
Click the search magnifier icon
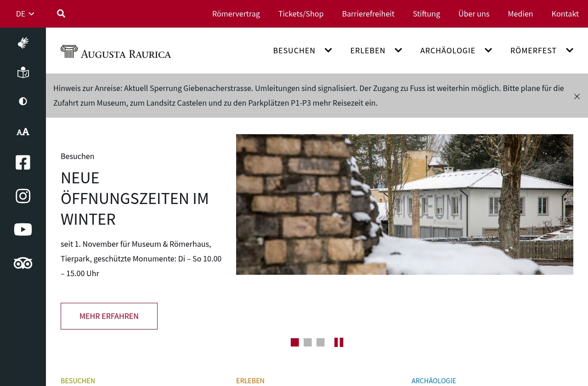pyautogui.click(x=61, y=13)
